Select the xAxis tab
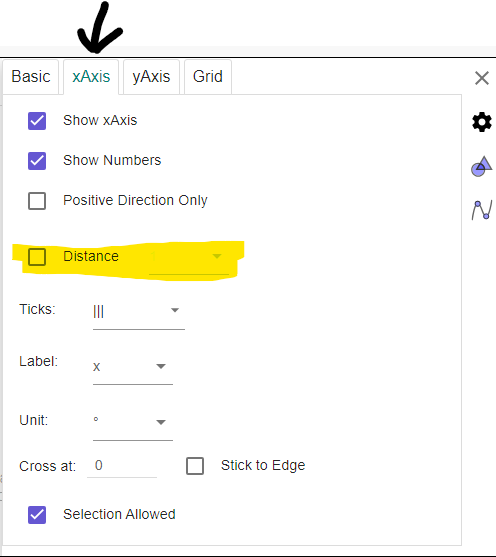The image size is (496, 557). [x=91, y=77]
